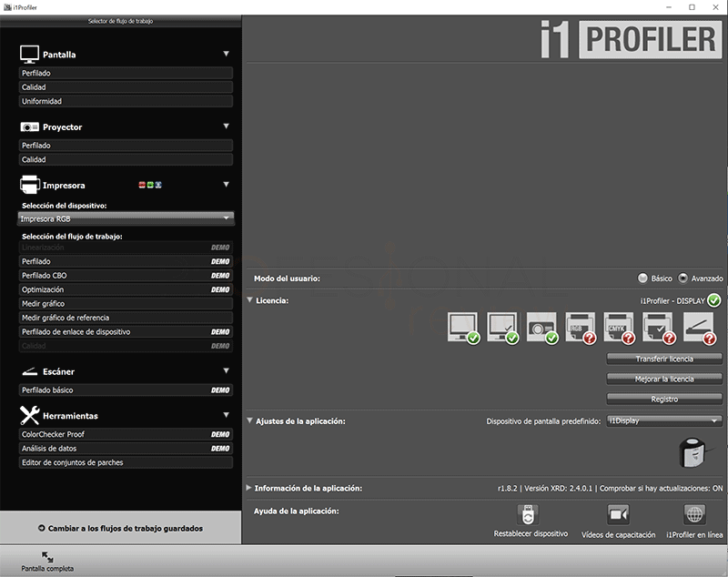Open Uniformidad under Pantalla

pos(126,101)
